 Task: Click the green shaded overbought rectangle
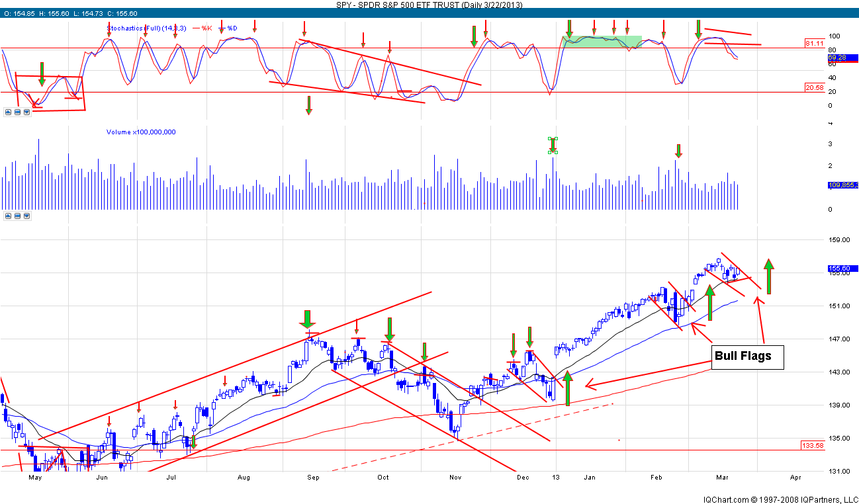pos(602,42)
